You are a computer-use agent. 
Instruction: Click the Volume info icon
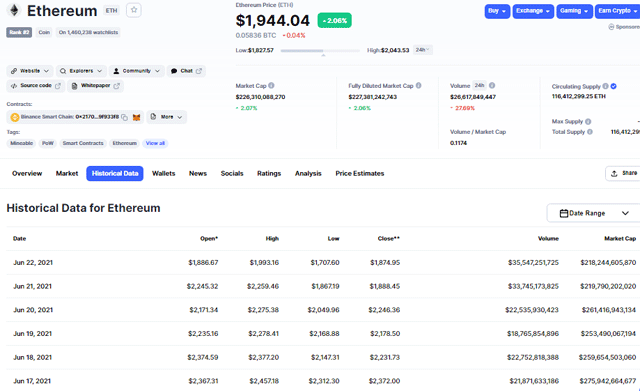click(492, 86)
